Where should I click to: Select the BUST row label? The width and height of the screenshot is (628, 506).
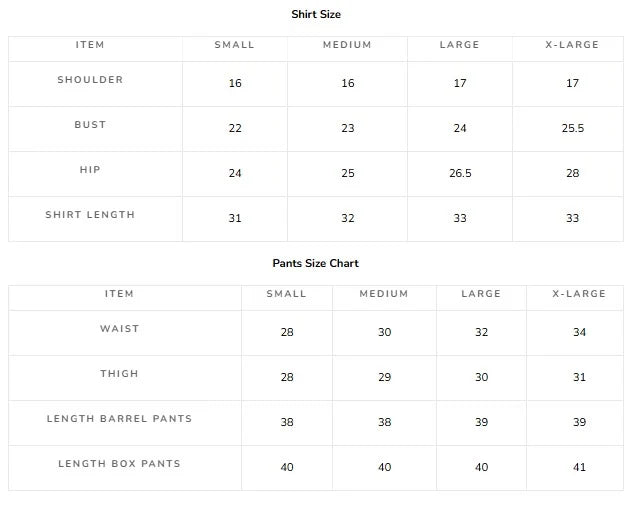[90, 125]
